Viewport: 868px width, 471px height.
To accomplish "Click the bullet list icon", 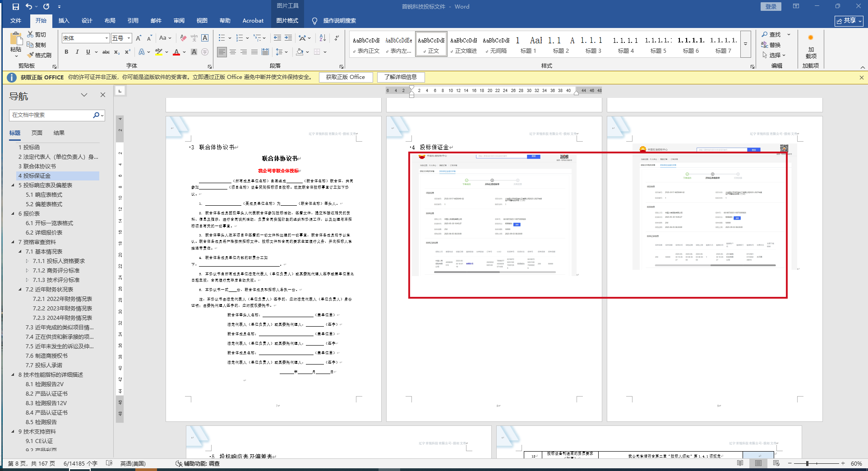I will pyautogui.click(x=222, y=38).
